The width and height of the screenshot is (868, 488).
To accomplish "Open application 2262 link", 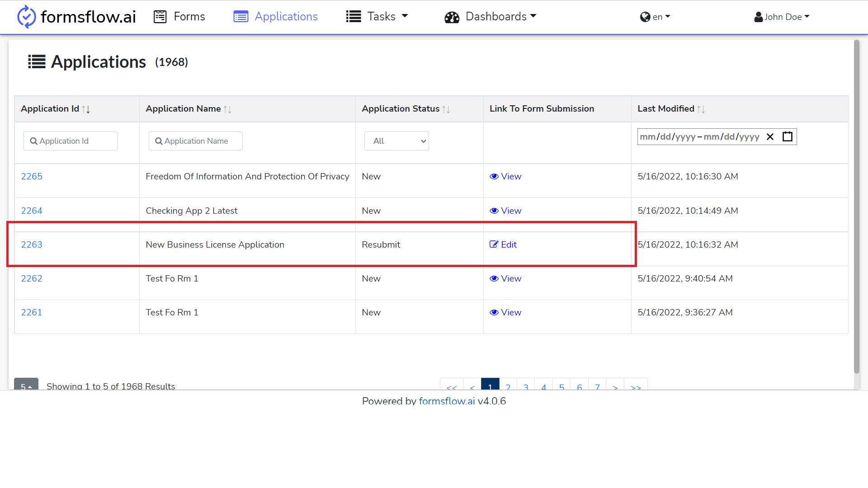I will (32, 278).
